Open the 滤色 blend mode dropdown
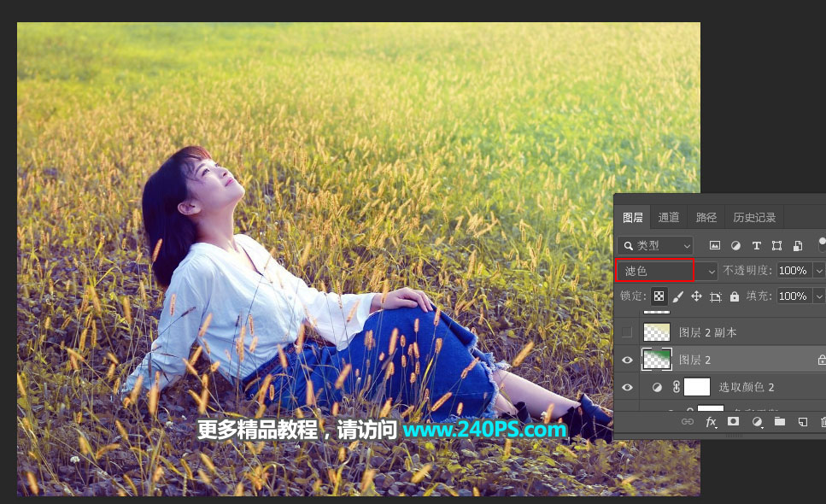Screen dimensions: 826x504 [x=667, y=271]
